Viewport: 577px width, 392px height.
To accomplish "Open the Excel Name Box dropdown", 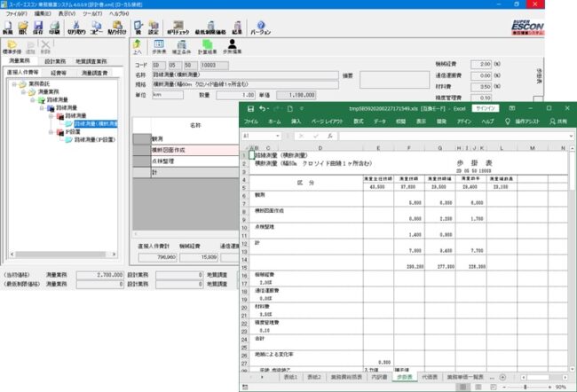I will pyautogui.click(x=278, y=136).
